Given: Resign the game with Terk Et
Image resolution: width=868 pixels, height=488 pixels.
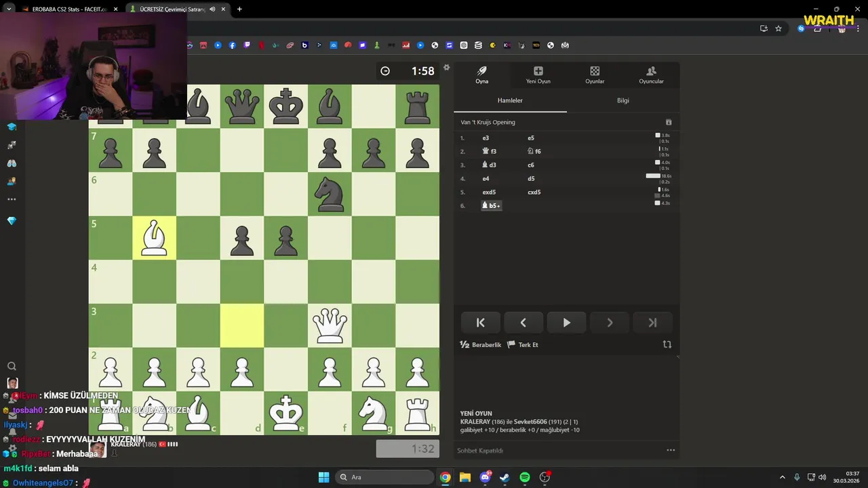Looking at the screenshot, I should pos(523,344).
